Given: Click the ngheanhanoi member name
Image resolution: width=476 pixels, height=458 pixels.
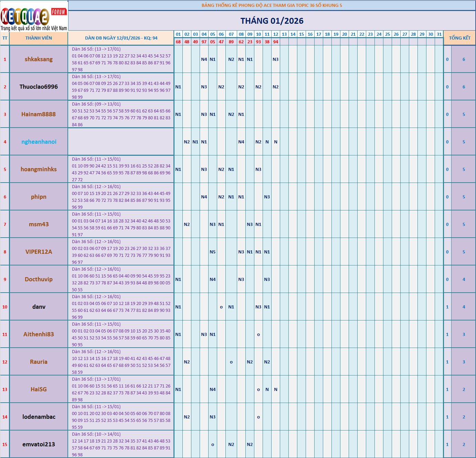Looking at the screenshot, I should click(x=39, y=141).
